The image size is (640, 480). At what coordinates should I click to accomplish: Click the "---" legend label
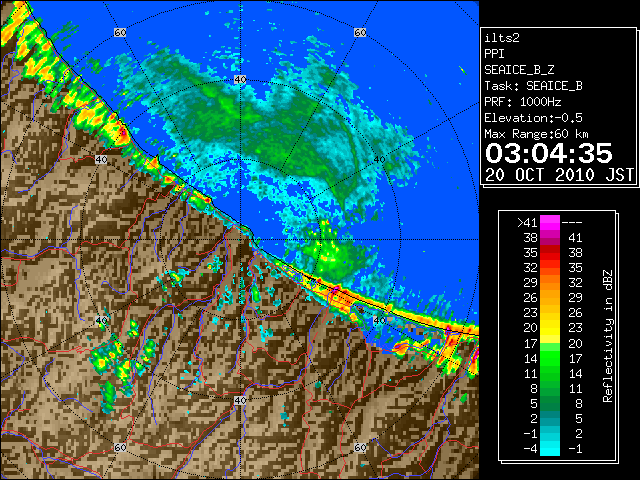coord(572,223)
